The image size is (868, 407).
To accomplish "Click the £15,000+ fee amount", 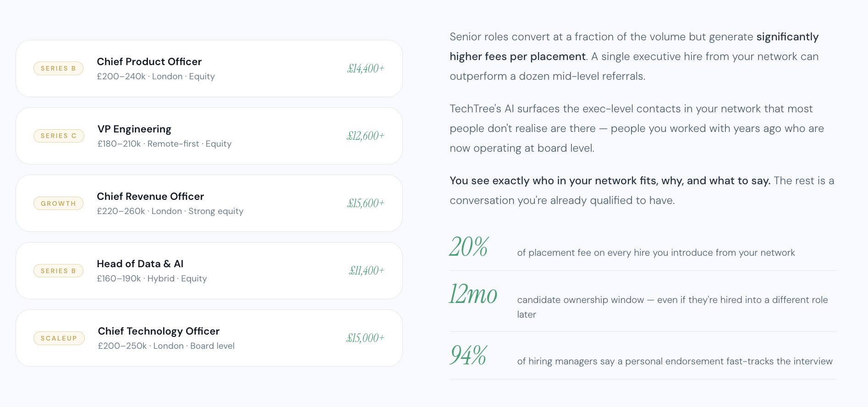I will tap(365, 338).
